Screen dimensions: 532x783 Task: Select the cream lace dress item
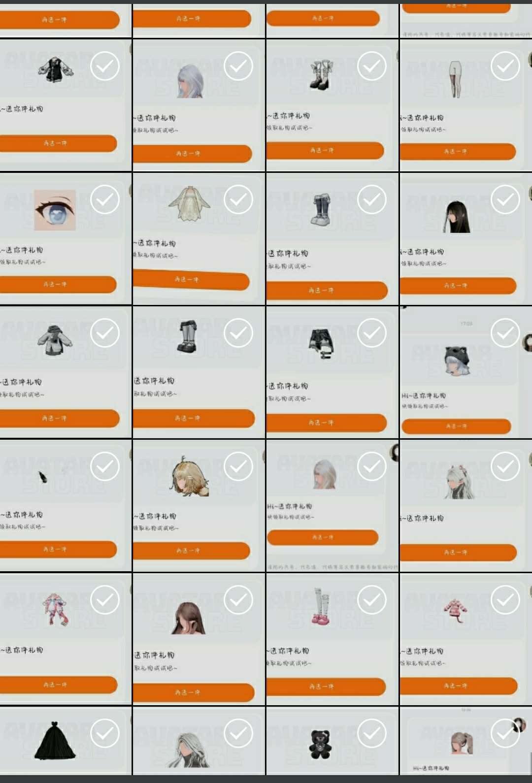click(189, 203)
